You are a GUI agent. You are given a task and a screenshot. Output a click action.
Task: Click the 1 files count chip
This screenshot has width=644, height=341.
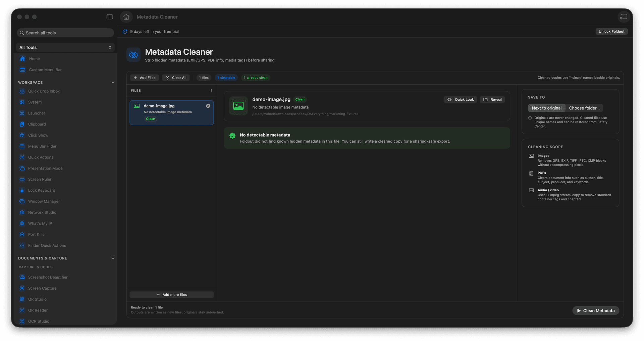[x=204, y=78]
